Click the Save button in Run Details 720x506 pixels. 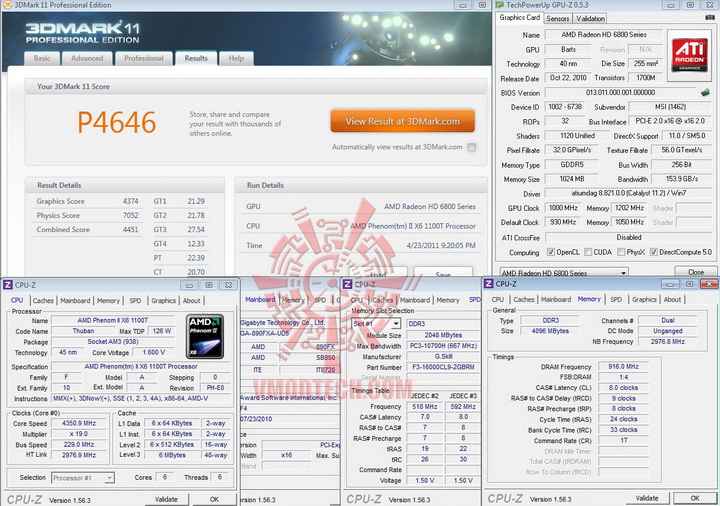click(x=443, y=273)
